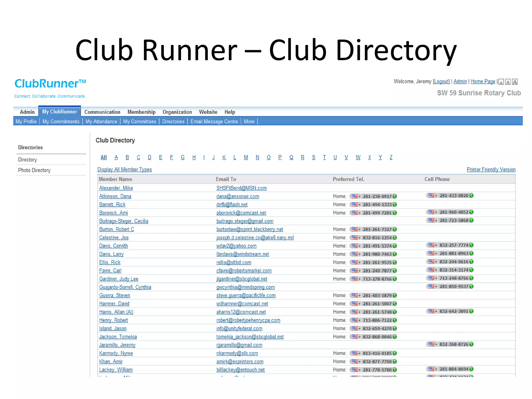The image size is (532, 399).
Task: Open flag dropdown for 281-499-7281
Action: pyautogui.click(x=356, y=213)
